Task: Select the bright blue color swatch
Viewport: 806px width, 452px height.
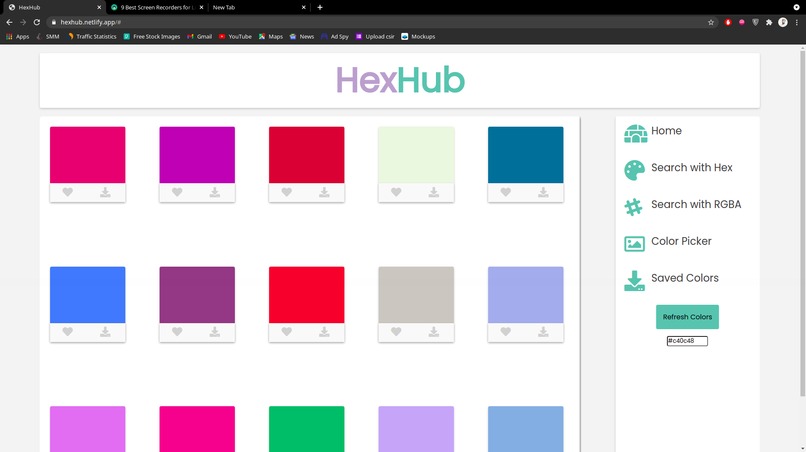Action: point(87,295)
